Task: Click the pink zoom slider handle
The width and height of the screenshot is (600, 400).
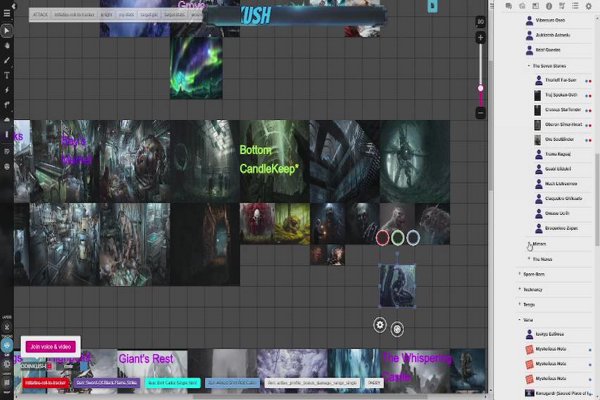Action: pos(481,88)
